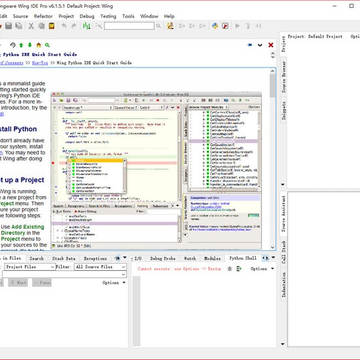This screenshot has width=360, height=360.
Task: Cut selection with the scissors icon
Action: [x=31, y=26]
